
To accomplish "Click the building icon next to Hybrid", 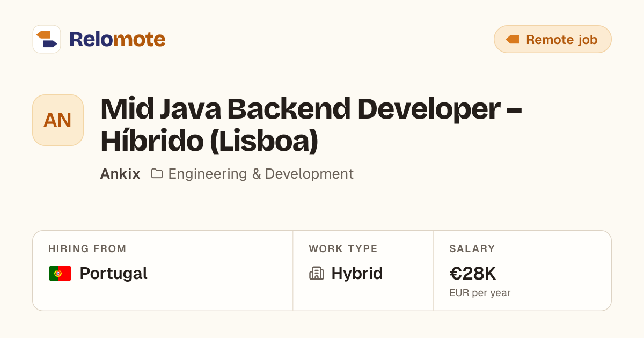I will click(x=317, y=274).
